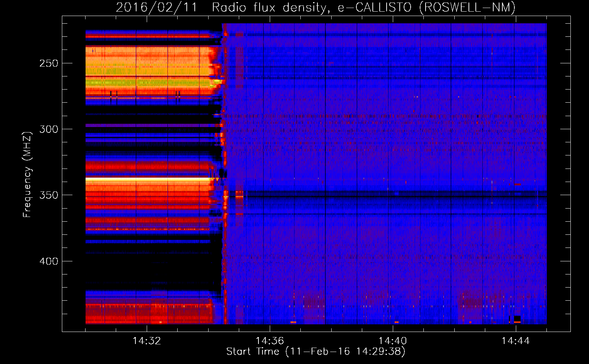589x364 pixels.
Task: Click the 250 frequency tick label
Action: [x=49, y=63]
